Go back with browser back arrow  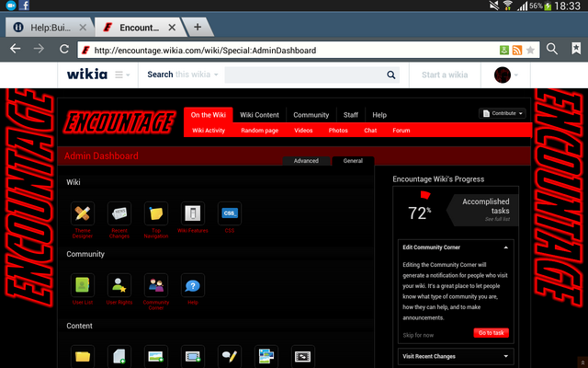click(x=15, y=49)
